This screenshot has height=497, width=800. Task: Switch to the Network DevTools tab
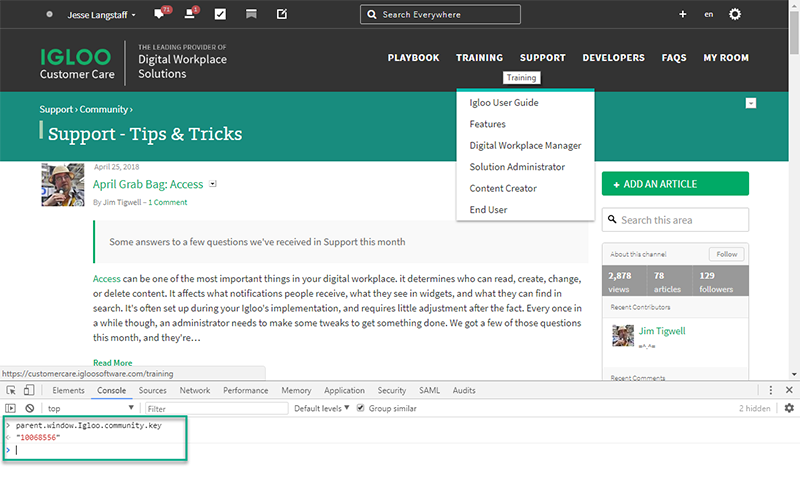[x=195, y=390]
